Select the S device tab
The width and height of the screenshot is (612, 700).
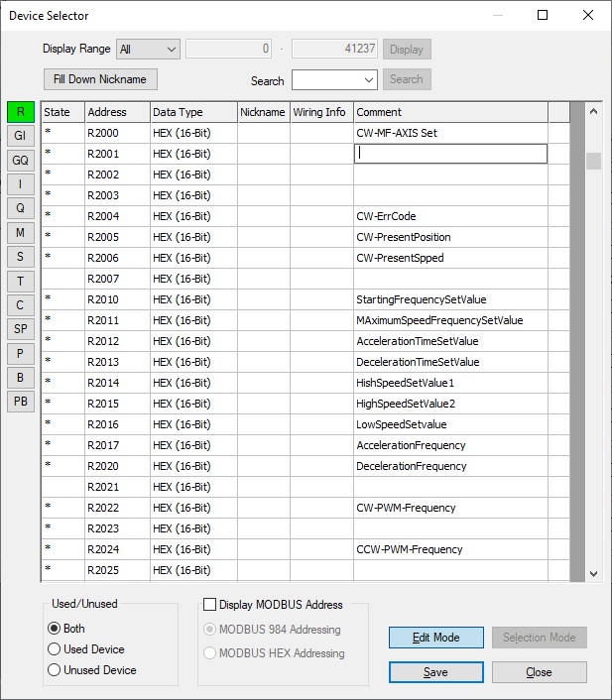pos(21,256)
